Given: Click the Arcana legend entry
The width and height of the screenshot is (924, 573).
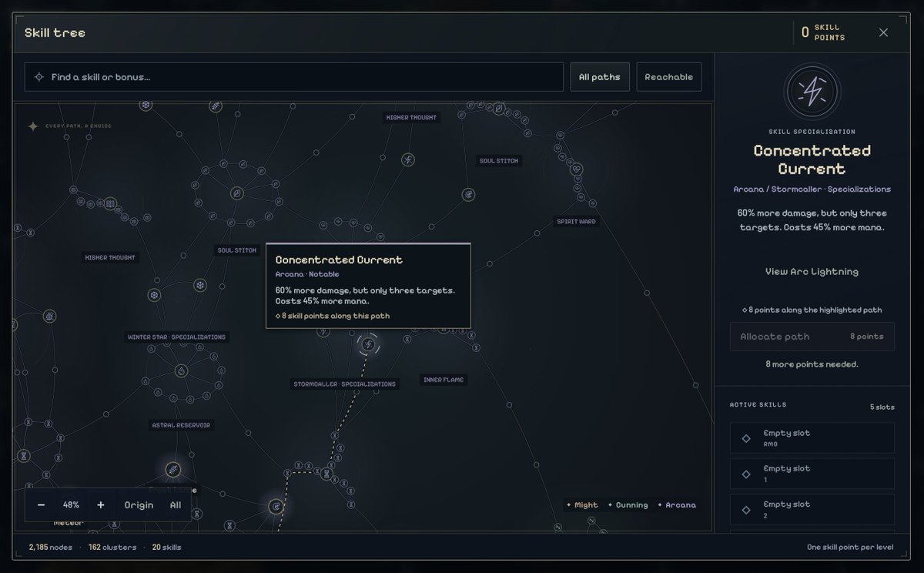Looking at the screenshot, I should (x=677, y=505).
